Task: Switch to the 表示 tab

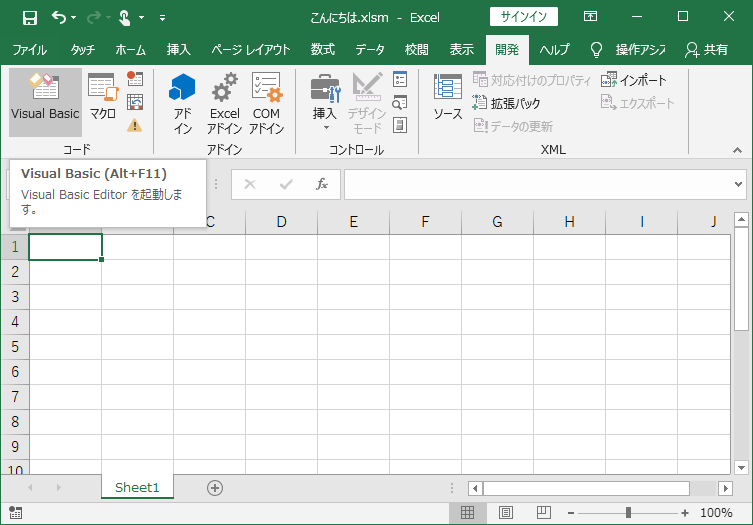Action: click(462, 49)
